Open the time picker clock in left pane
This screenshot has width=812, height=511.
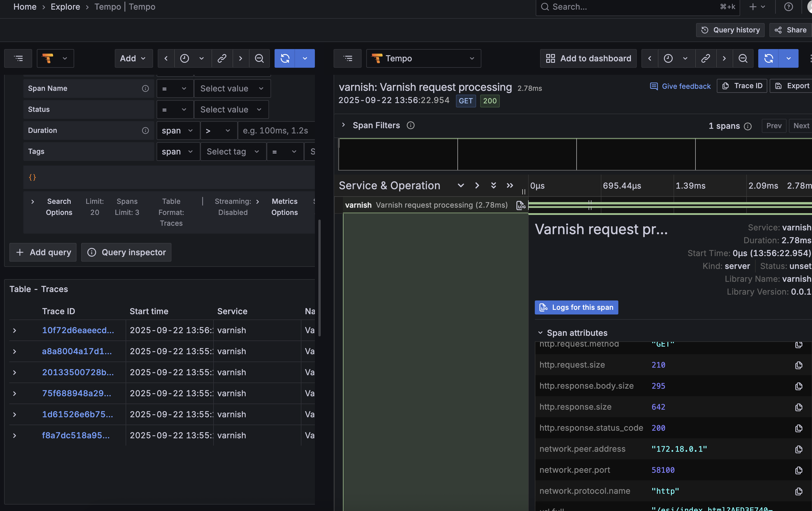point(185,58)
